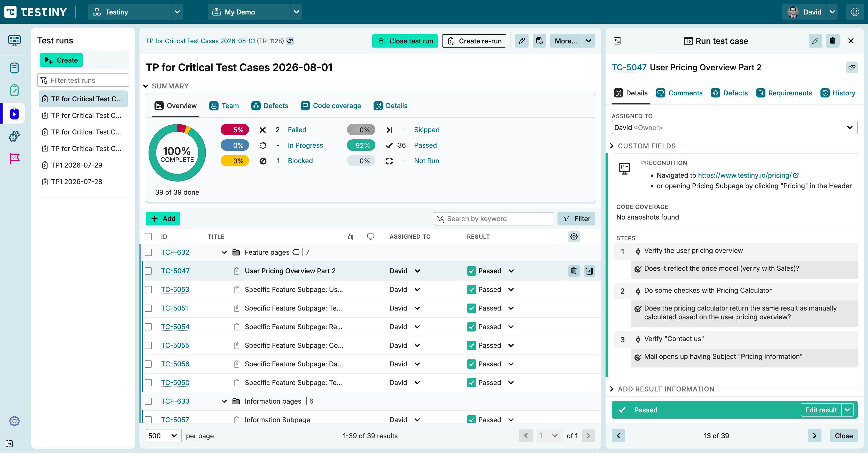The height and width of the screenshot is (453, 868).
Task: Expand ADD RESULT INFORMATION section
Action: [x=611, y=389]
